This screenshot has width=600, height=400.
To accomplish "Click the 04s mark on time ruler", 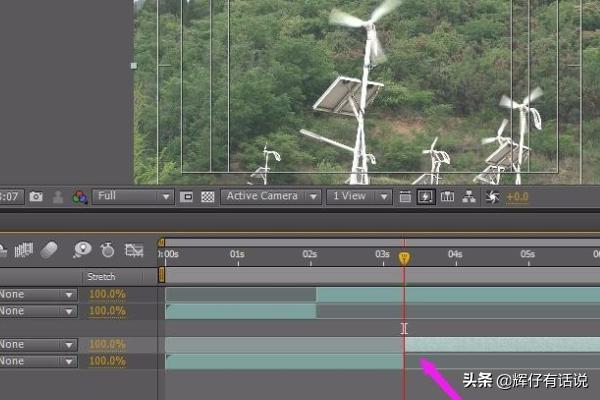I will pos(455,255).
